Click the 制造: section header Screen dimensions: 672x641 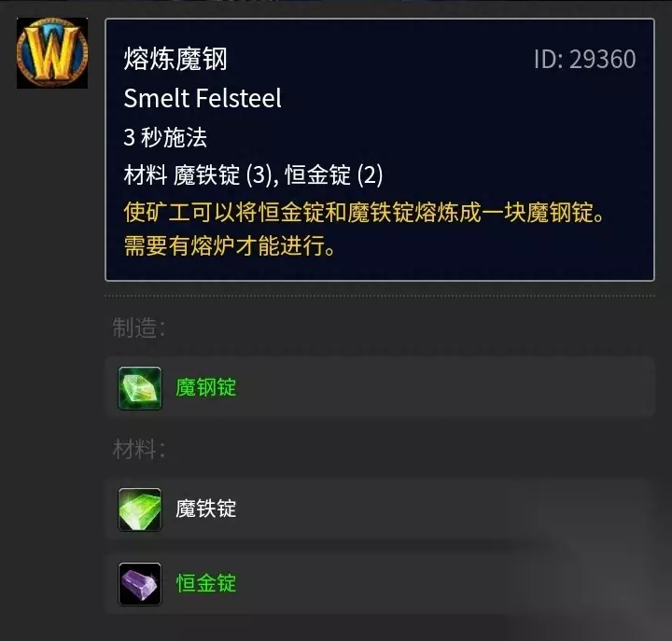(138, 327)
